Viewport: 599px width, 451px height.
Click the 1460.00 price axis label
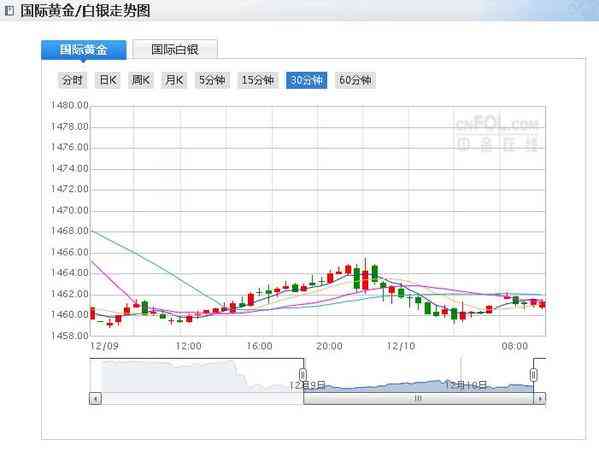point(70,315)
